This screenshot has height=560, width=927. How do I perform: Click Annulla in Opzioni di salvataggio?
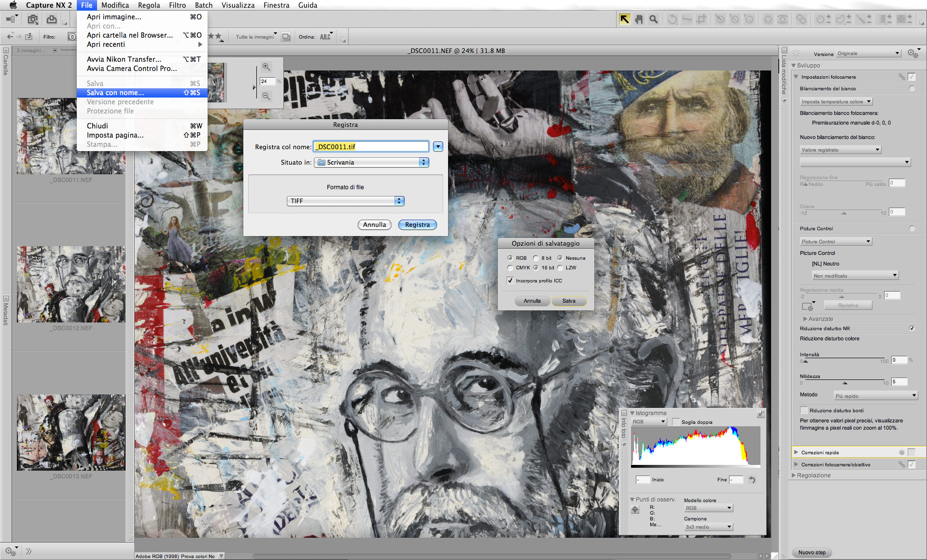tap(532, 301)
